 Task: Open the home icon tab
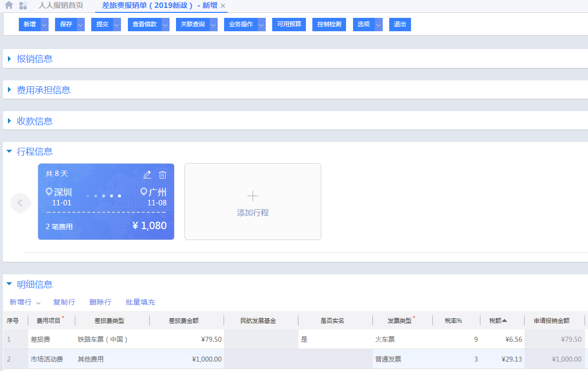(x=9, y=5)
